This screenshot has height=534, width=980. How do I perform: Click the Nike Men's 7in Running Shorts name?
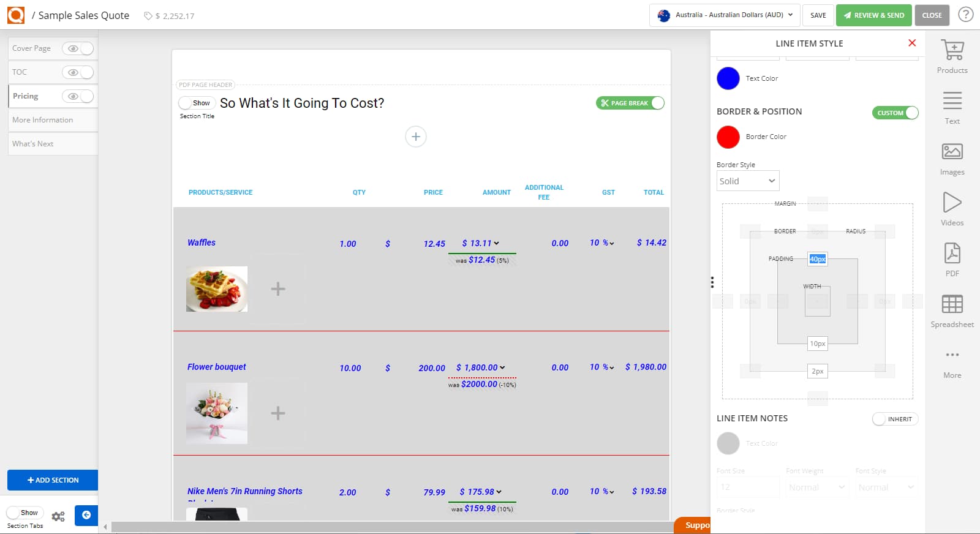[x=245, y=491]
